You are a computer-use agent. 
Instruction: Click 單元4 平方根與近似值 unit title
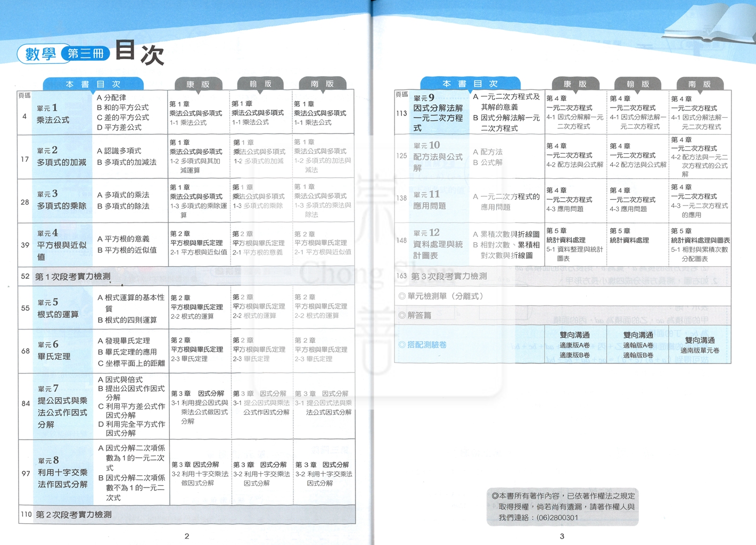pyautogui.click(x=61, y=245)
